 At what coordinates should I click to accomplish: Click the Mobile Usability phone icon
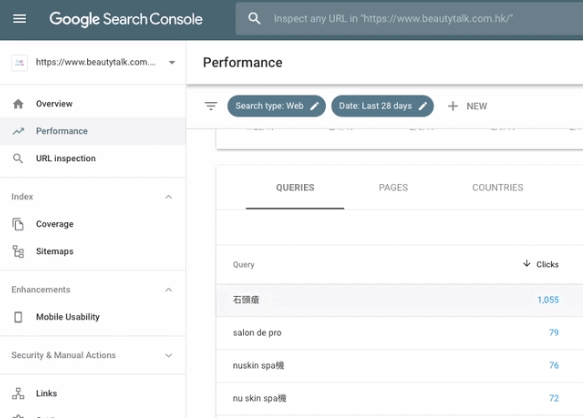18,317
